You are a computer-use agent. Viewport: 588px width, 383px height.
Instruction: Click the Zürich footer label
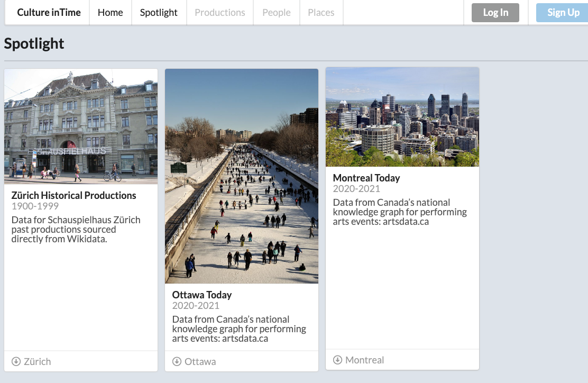click(38, 361)
